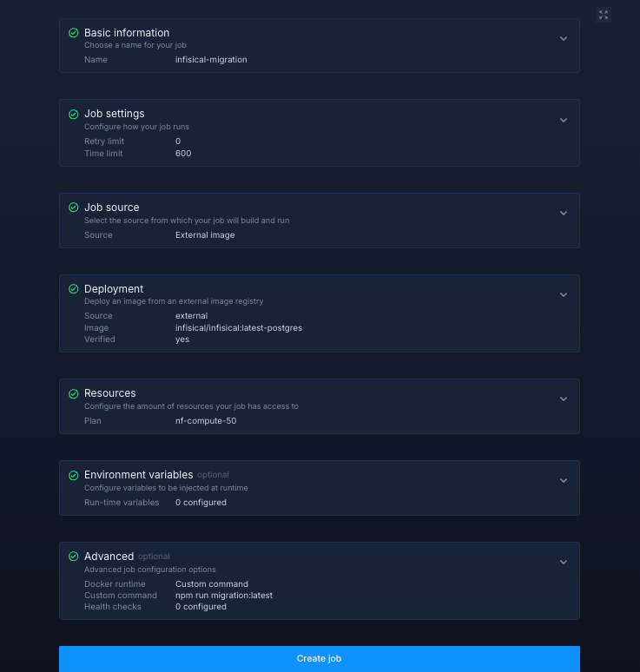Click the Job settings green check icon
Viewport: 640px width, 672px height.
[x=73, y=114]
